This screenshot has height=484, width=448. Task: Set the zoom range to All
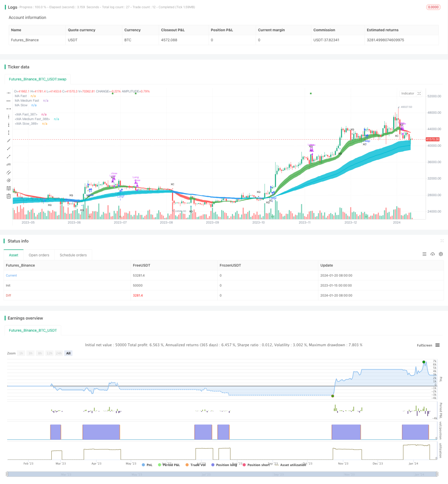click(68, 353)
